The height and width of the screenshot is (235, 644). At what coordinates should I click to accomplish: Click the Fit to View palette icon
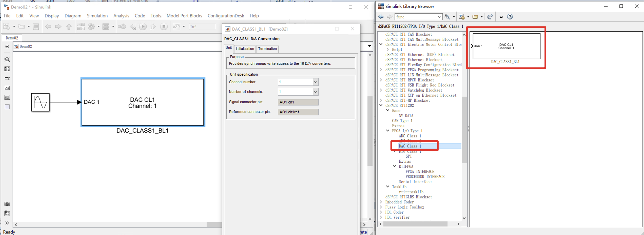click(x=7, y=69)
